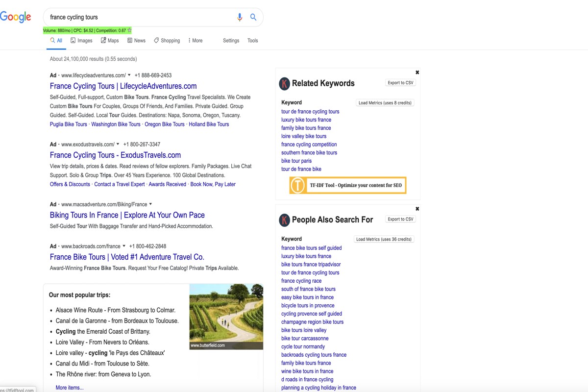
Task: Click keyword cycle tour normandy
Action: click(x=303, y=347)
